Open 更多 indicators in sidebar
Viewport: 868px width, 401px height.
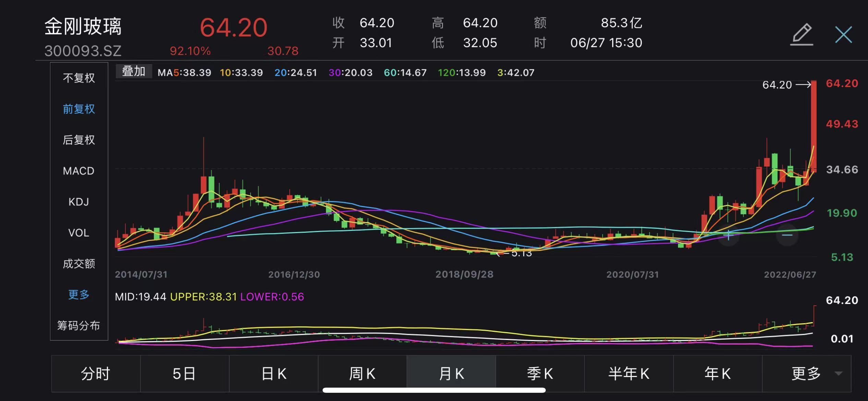click(79, 294)
